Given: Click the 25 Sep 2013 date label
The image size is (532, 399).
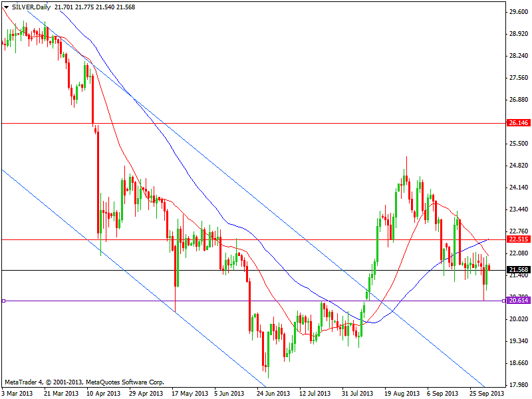Looking at the screenshot, I should (485, 393).
